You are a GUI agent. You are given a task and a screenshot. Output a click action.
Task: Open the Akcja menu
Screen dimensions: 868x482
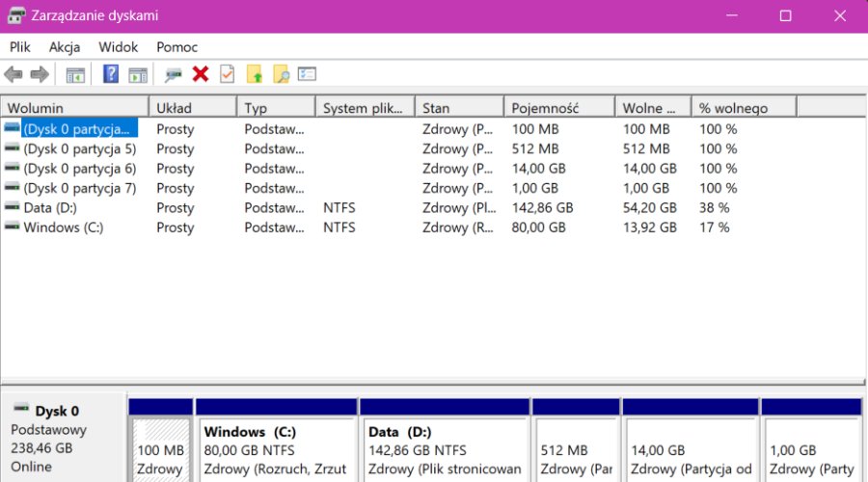coord(65,46)
